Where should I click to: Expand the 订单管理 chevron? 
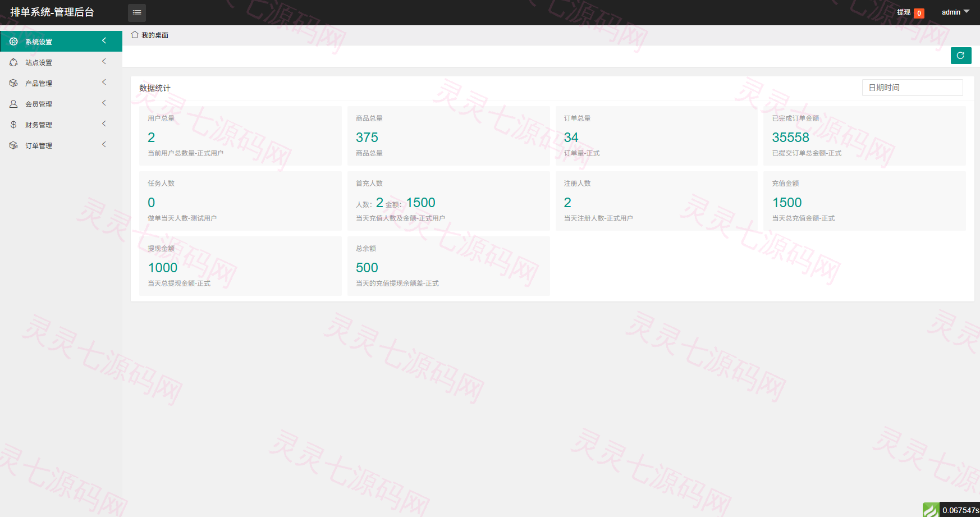coord(104,144)
